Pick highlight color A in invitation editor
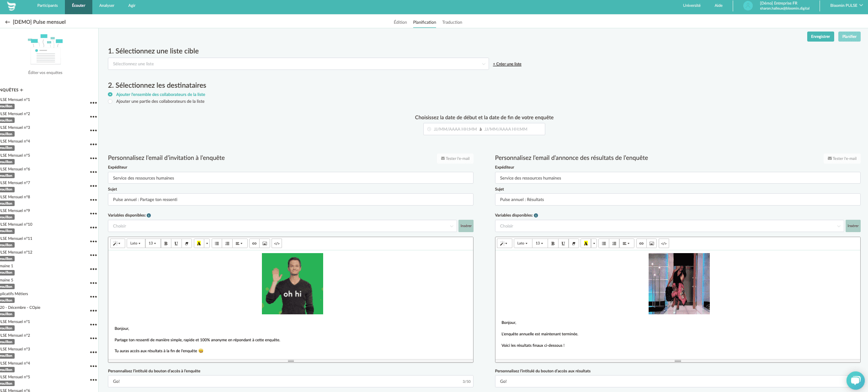 click(x=199, y=244)
